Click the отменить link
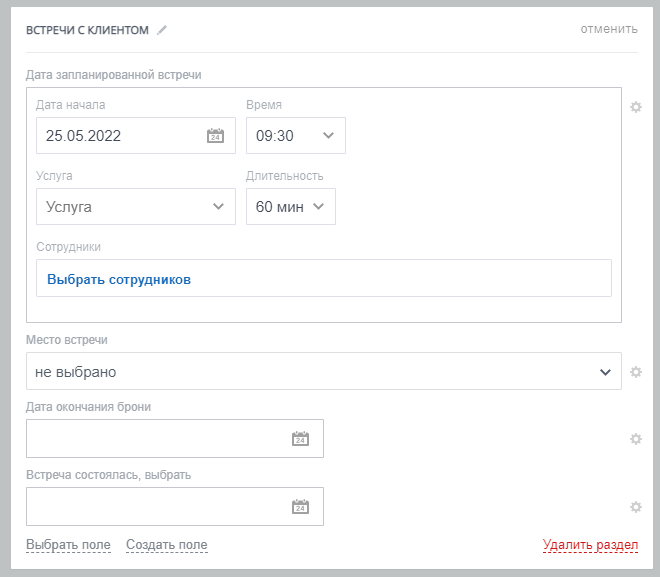The height and width of the screenshot is (577, 660). [x=609, y=29]
